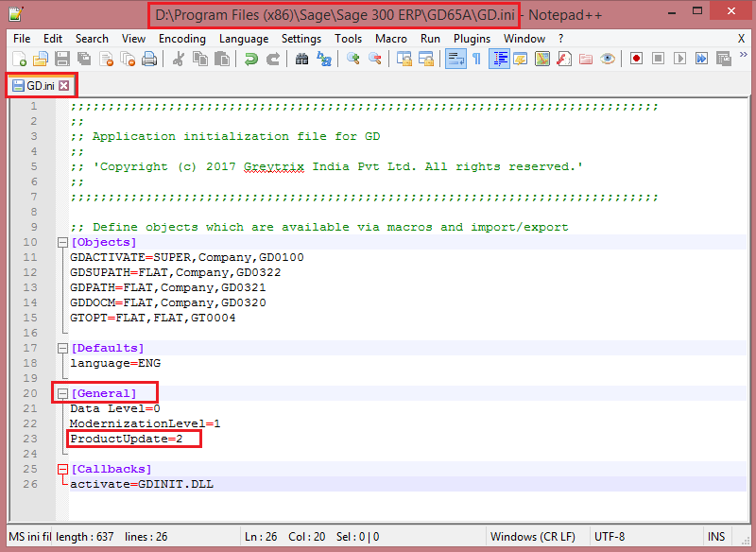
Task: Open the File menu
Action: tap(22, 39)
